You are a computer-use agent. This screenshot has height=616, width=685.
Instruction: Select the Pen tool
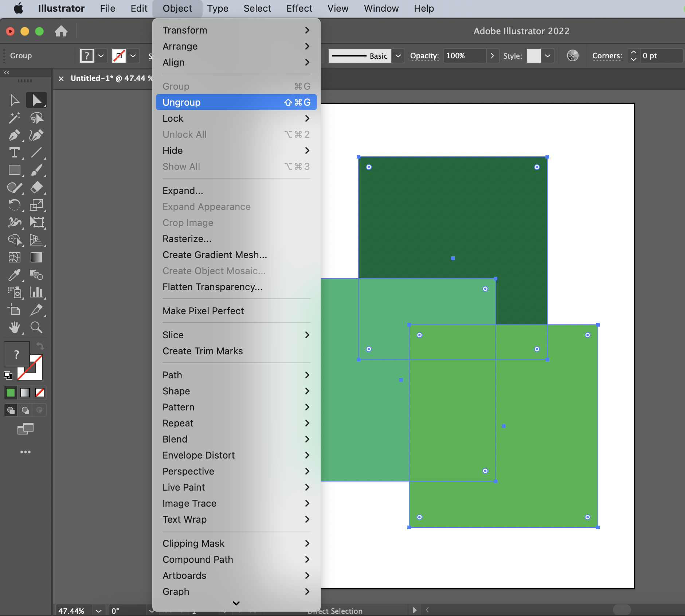pos(14,135)
